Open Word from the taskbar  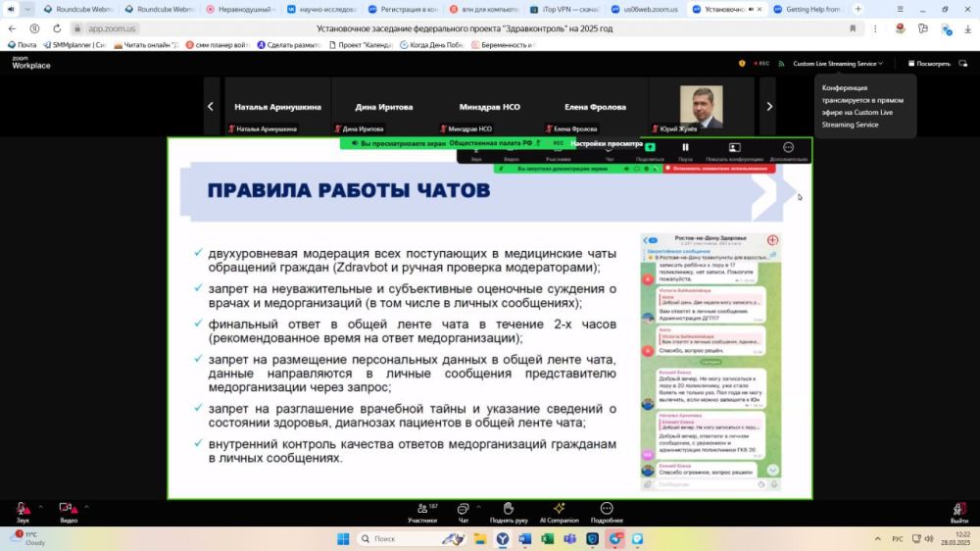(x=524, y=539)
